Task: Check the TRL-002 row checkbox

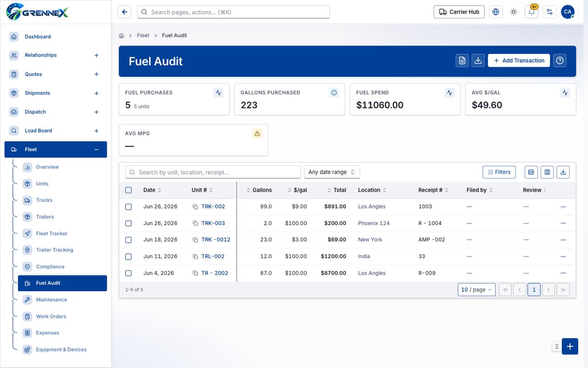Action: (129, 257)
